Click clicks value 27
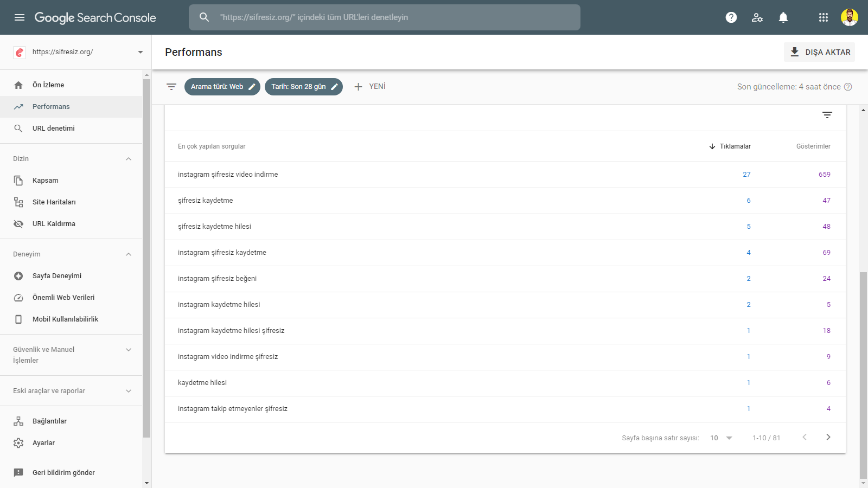 (x=747, y=175)
